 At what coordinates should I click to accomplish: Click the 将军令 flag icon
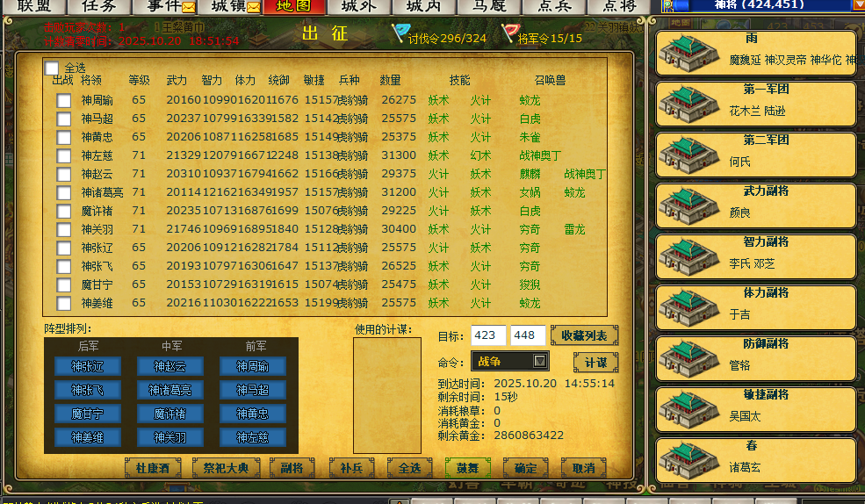pos(510,33)
